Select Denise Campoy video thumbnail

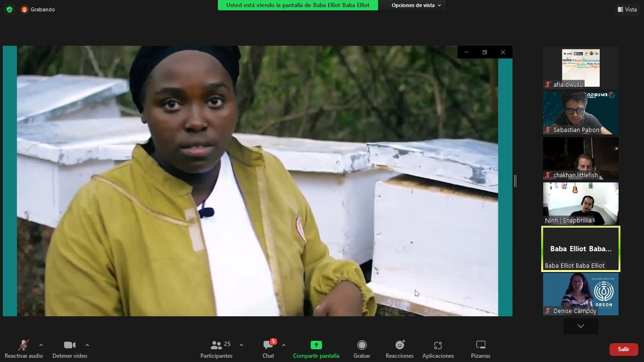tap(581, 294)
